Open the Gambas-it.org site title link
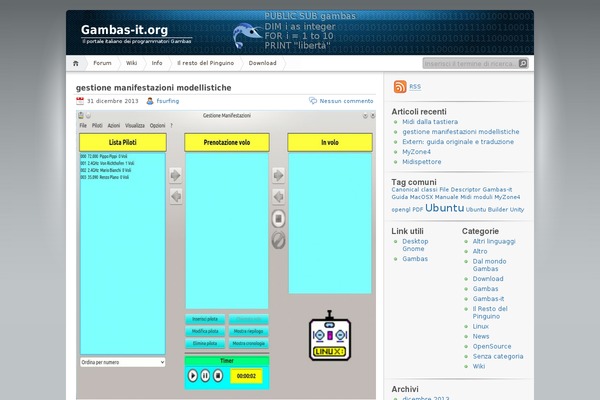Viewport: 600px width, 400px height. [124, 30]
